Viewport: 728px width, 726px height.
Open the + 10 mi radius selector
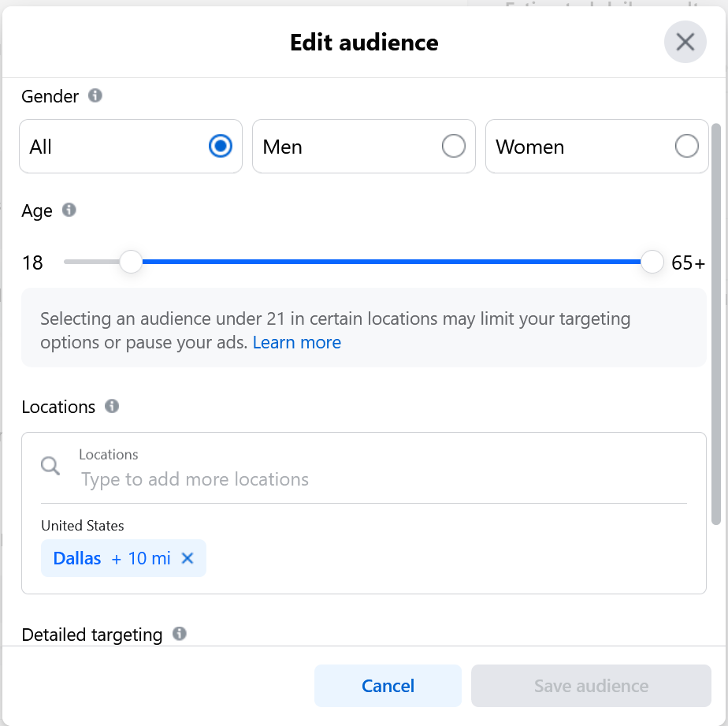[x=141, y=558]
